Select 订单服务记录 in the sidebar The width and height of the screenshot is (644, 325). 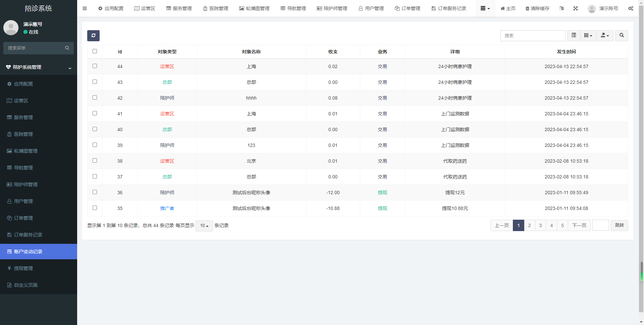(x=39, y=235)
